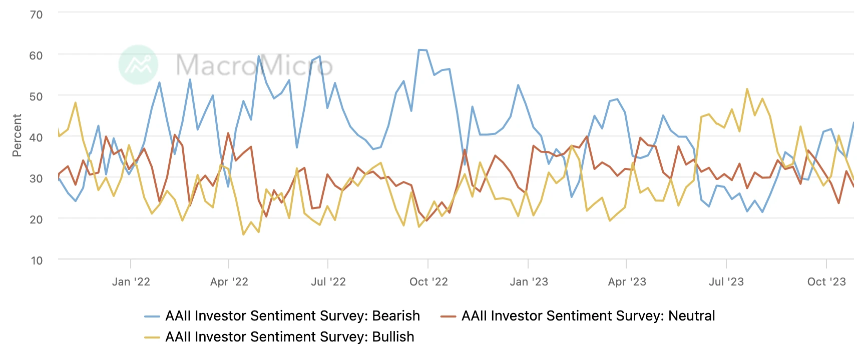Viewport: 868px width, 354px height.
Task: Click the yellow Bullish legend line marker
Action: tap(152, 337)
